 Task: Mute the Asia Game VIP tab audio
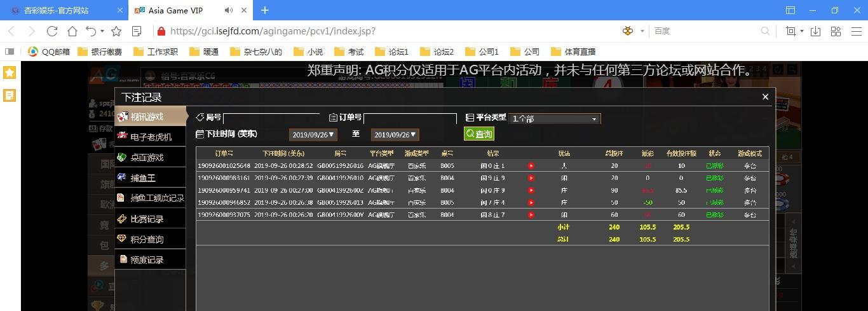click(x=229, y=10)
